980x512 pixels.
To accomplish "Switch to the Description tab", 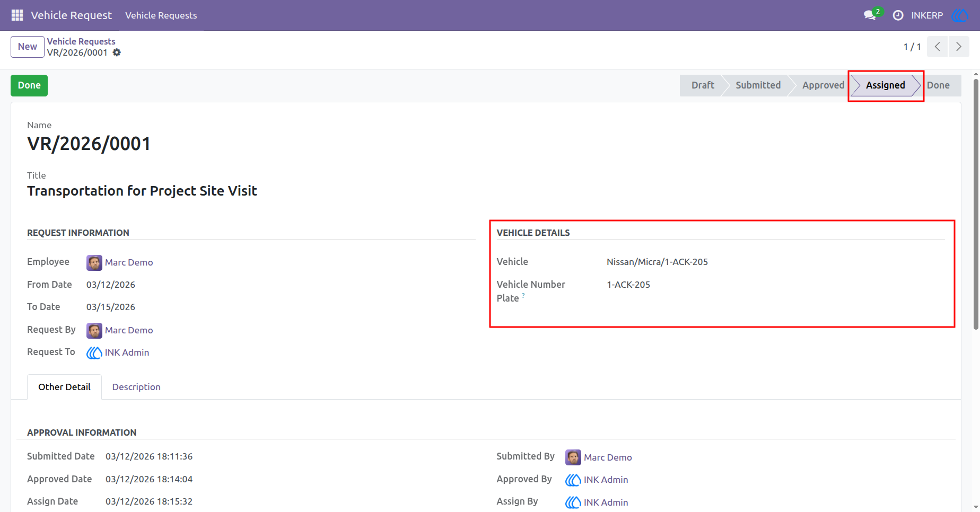I will 136,387.
